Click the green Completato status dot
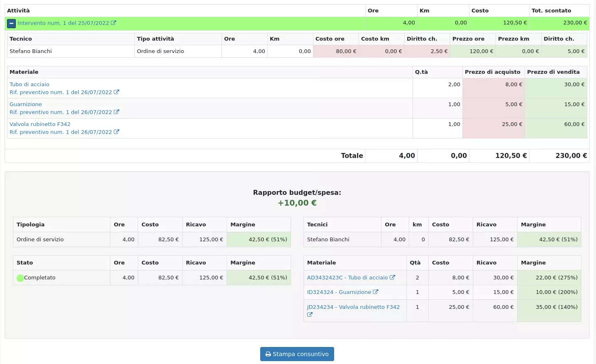The width and height of the screenshot is (596, 364). point(20,278)
